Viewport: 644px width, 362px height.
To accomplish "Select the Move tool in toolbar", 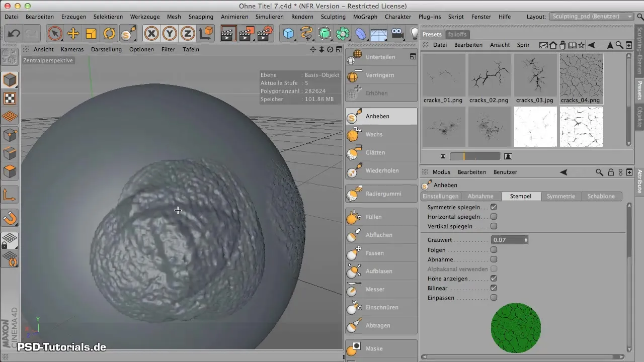I will tap(73, 34).
